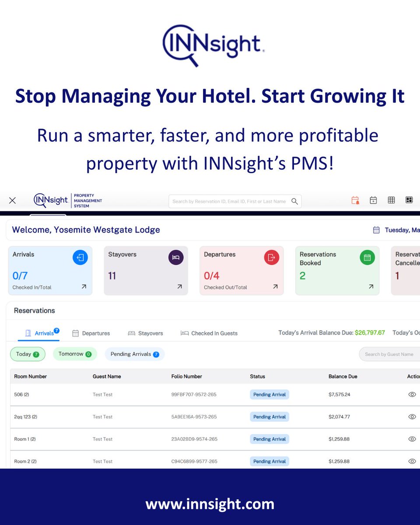Select the Pending Arrivals filter chip
This screenshot has height=525, width=420.
pos(135,354)
